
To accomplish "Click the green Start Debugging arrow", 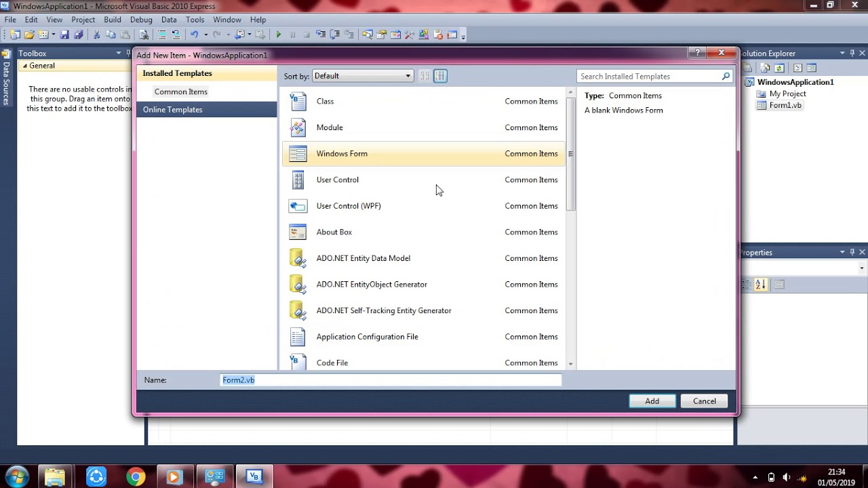I will tap(279, 35).
